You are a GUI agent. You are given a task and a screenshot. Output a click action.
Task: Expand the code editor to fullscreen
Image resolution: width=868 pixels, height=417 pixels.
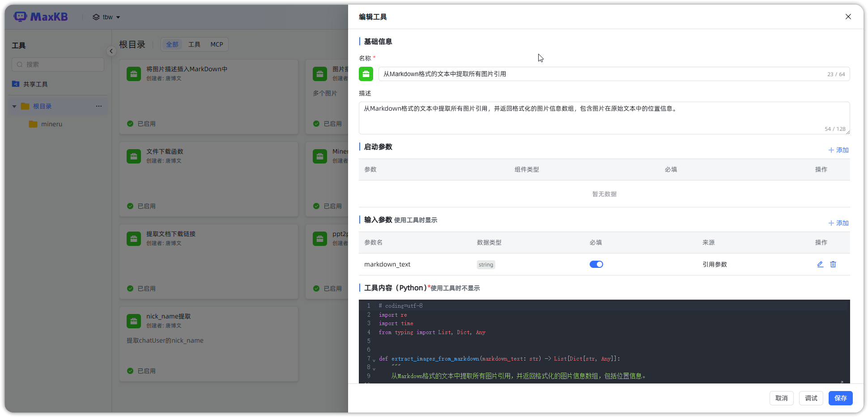coord(841,382)
